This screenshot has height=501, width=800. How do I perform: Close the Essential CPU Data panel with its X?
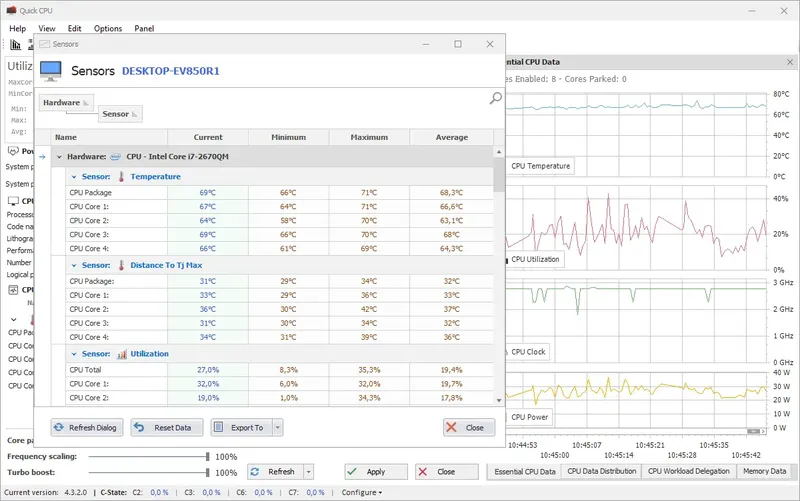790,62
